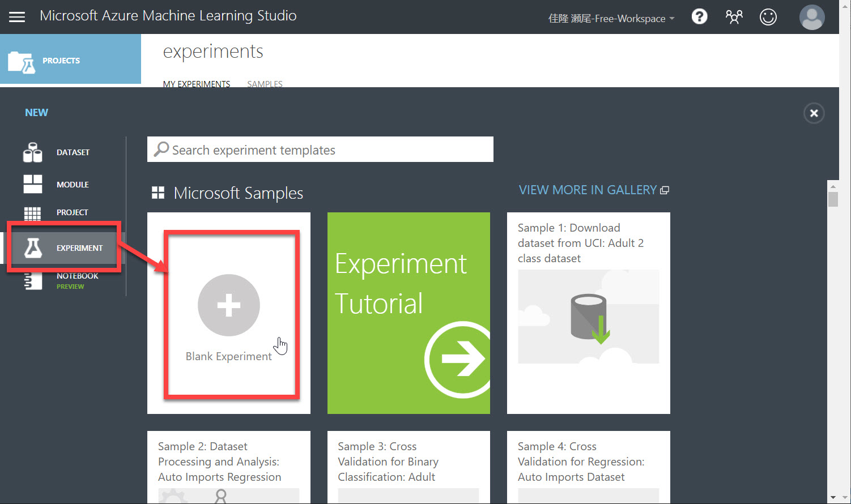This screenshot has width=851, height=504.
Task: Open the user account avatar
Action: 812,17
